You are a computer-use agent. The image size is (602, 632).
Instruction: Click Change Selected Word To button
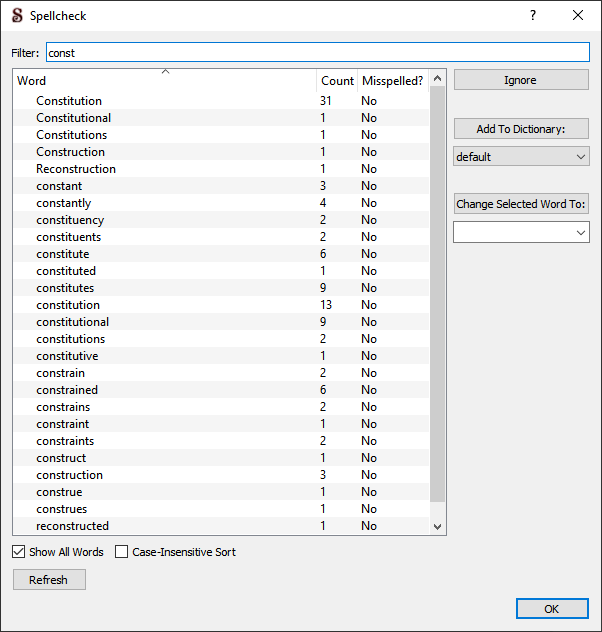521,204
